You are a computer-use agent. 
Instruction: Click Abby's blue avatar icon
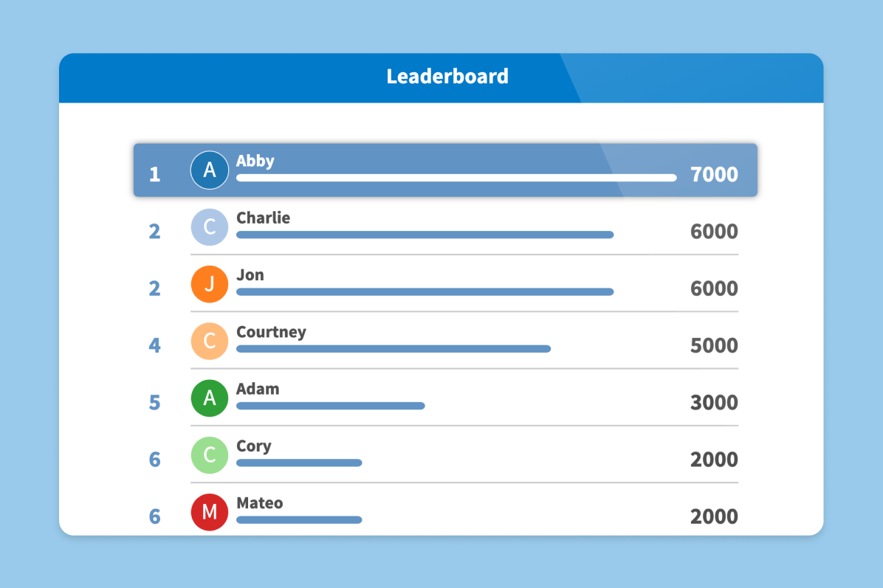(x=210, y=170)
